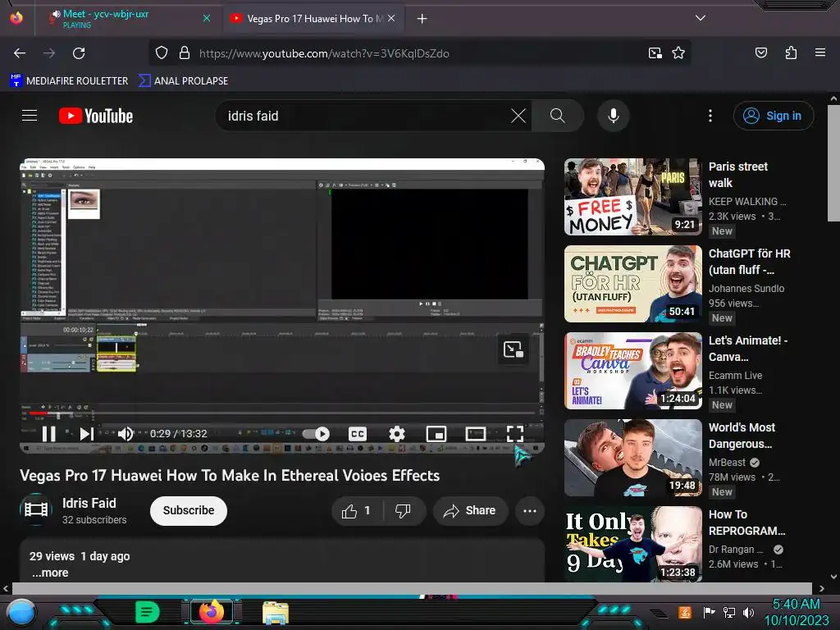Open video player settings gear
Viewport: 840px width, 630px height.
pos(396,433)
